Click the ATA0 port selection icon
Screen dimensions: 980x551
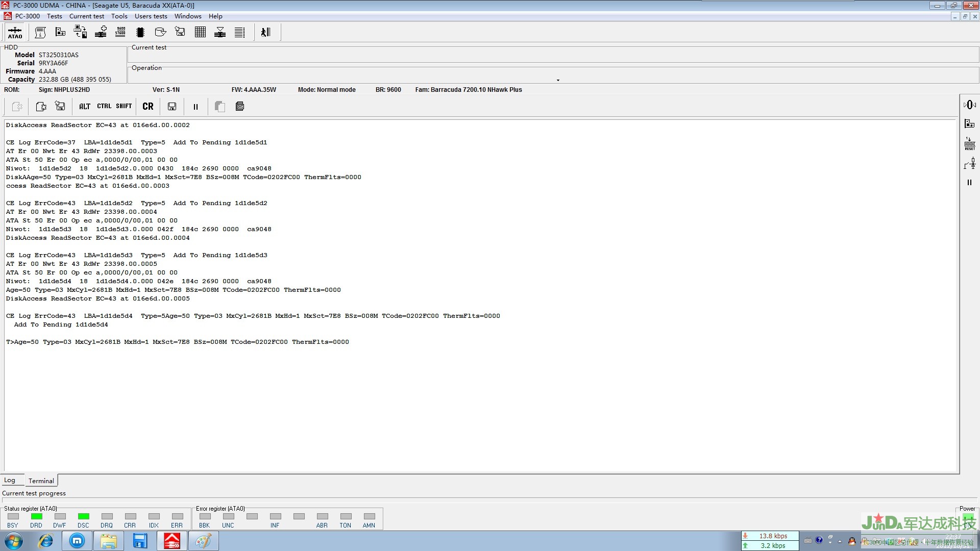pyautogui.click(x=15, y=33)
